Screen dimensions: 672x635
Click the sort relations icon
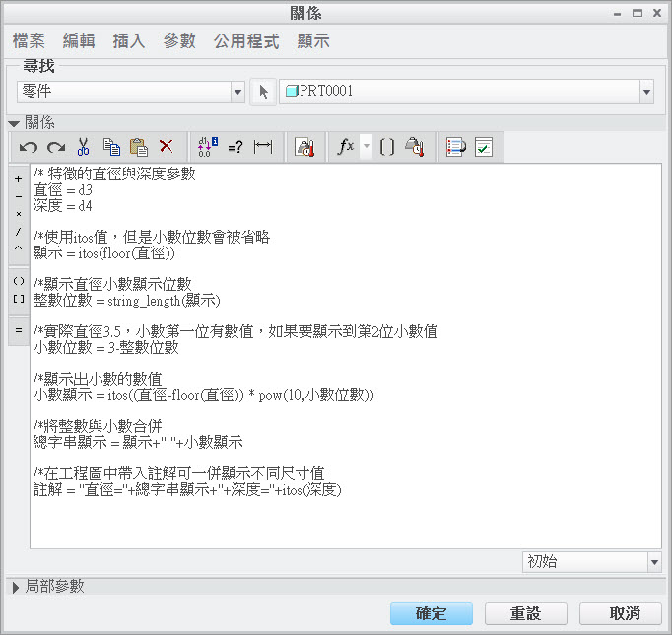click(x=455, y=147)
